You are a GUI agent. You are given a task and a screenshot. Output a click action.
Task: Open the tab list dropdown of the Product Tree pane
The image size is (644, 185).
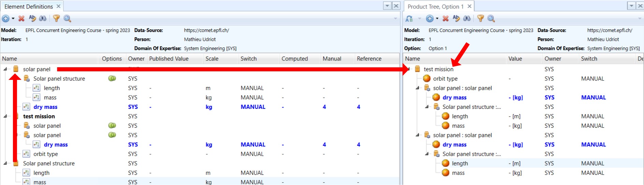pyautogui.click(x=631, y=6)
